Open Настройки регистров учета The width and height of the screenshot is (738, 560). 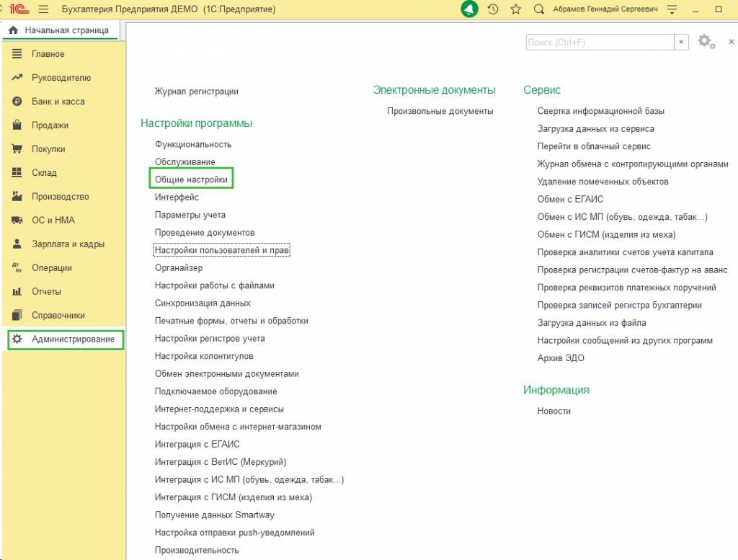[x=210, y=338]
